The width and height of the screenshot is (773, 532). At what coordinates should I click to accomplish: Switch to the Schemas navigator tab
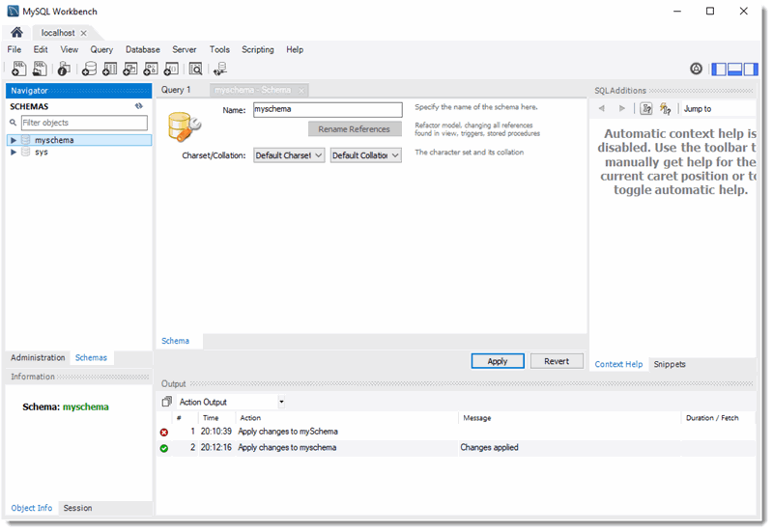(x=91, y=357)
